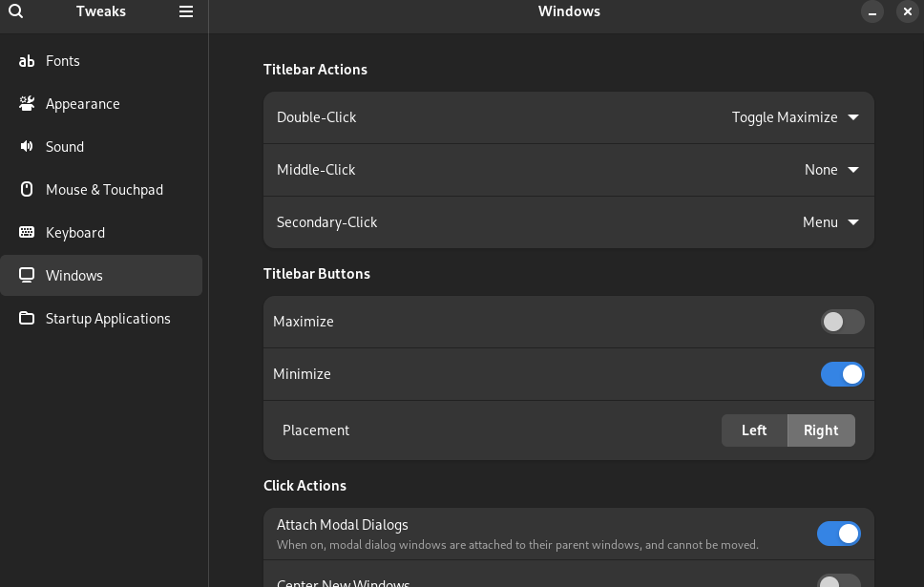Open the Middle-Click action dropdown
The image size is (924, 587).
(x=831, y=170)
